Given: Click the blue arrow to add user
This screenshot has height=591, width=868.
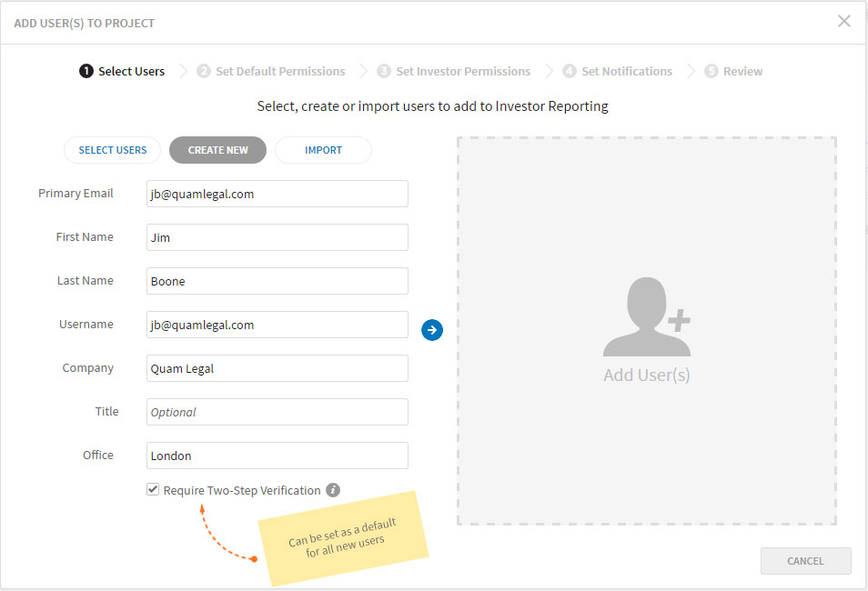Looking at the screenshot, I should tap(432, 330).
